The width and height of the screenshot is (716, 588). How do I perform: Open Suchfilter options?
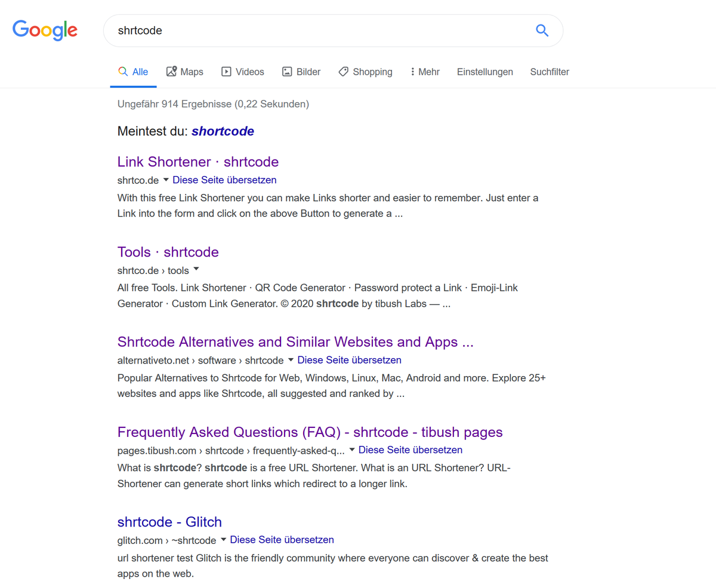pos(550,72)
